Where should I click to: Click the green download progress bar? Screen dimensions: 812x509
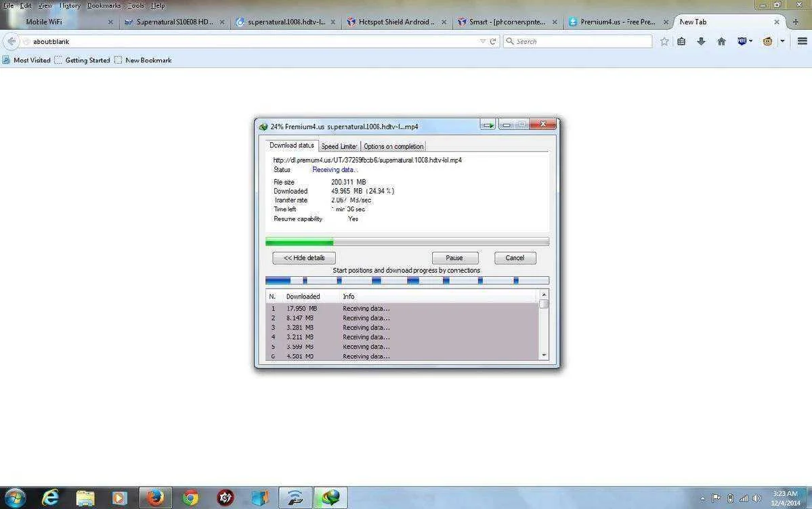pyautogui.click(x=407, y=241)
